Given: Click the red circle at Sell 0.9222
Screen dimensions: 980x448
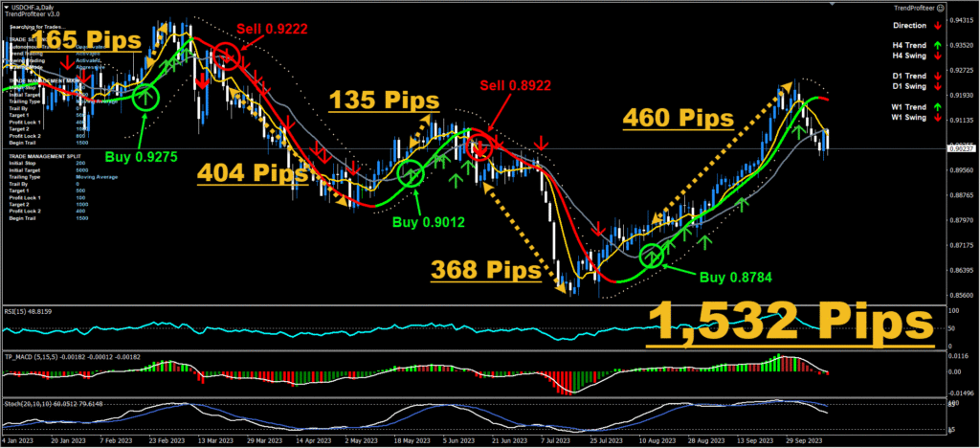Looking at the screenshot, I should (227, 56).
